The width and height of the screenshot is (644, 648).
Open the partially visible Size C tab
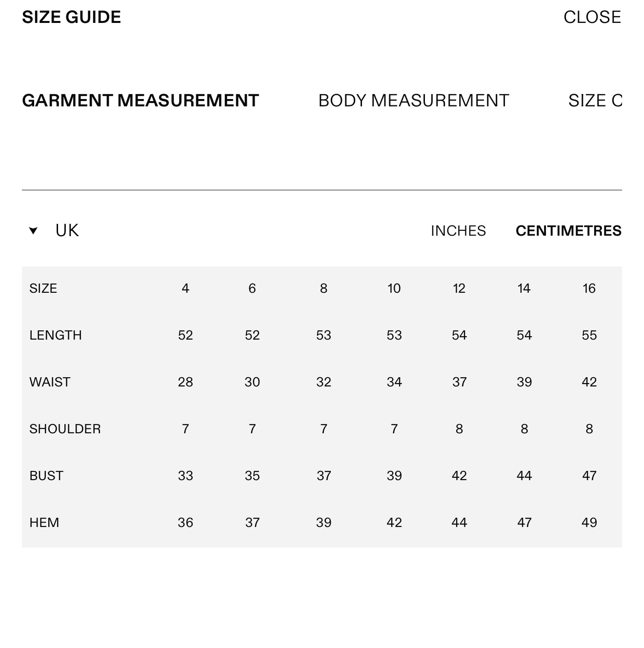(595, 101)
